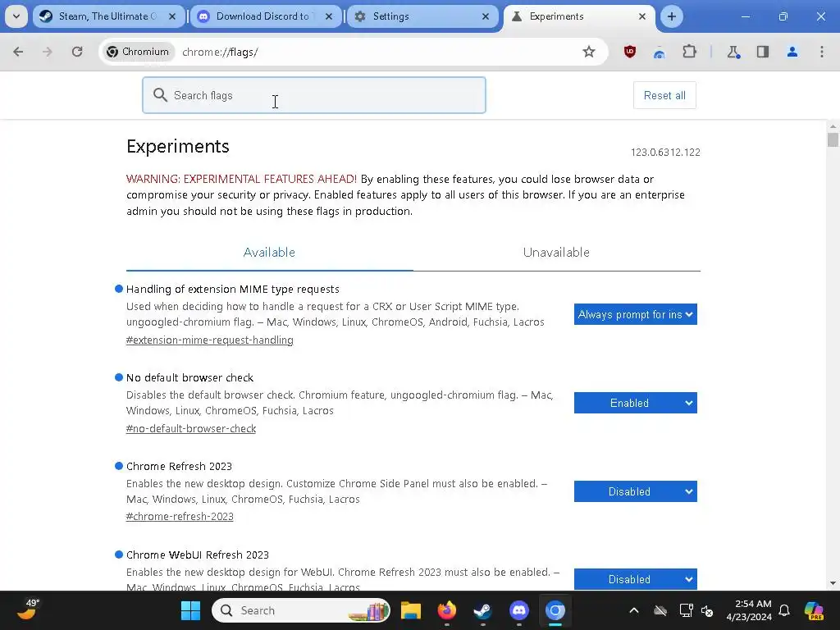Click the scrollbar up arrow

(833, 126)
